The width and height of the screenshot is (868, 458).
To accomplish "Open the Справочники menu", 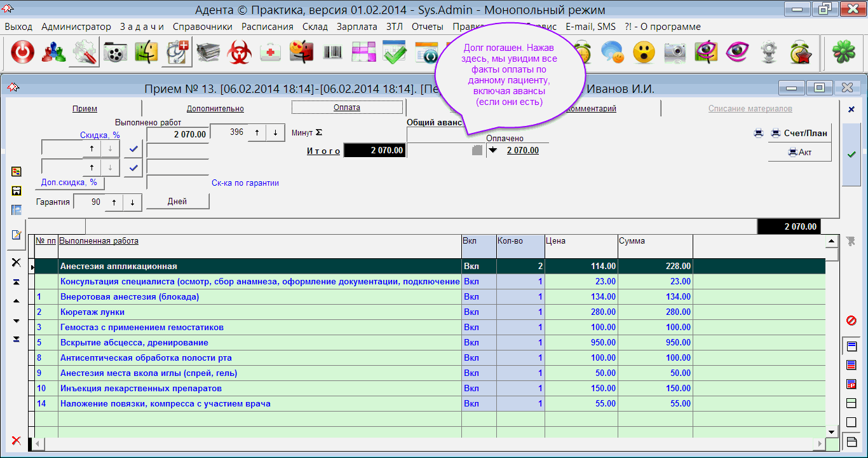I will point(202,27).
